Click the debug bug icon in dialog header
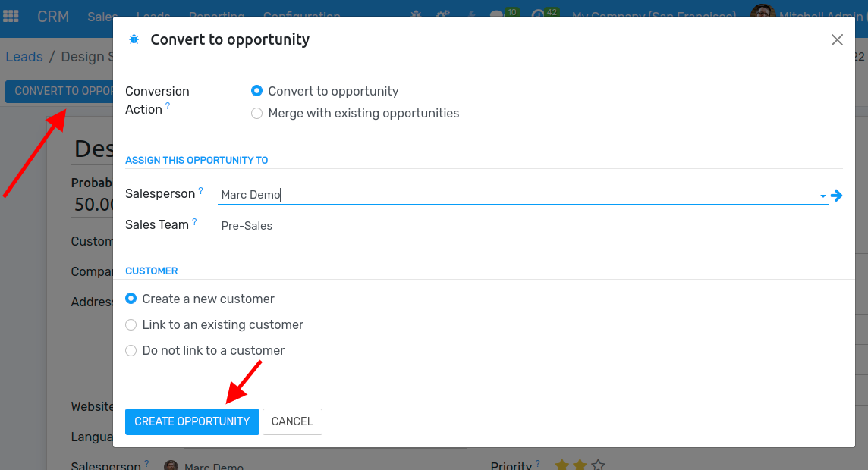Image resolution: width=868 pixels, height=470 pixels. coord(134,39)
